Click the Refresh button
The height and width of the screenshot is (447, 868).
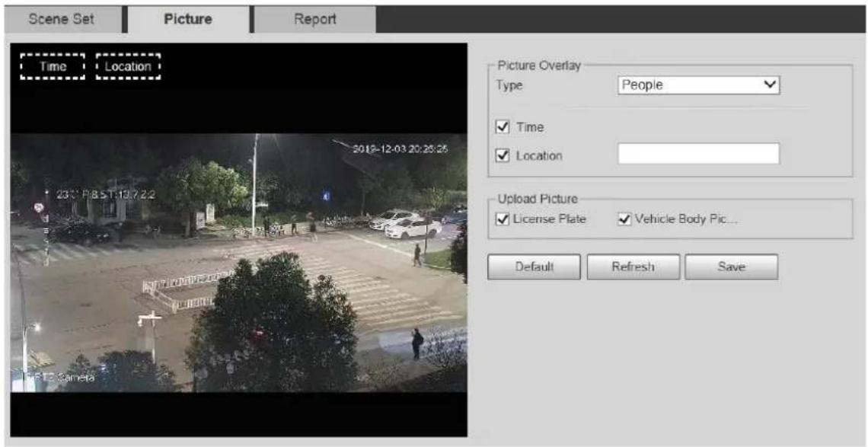(633, 267)
